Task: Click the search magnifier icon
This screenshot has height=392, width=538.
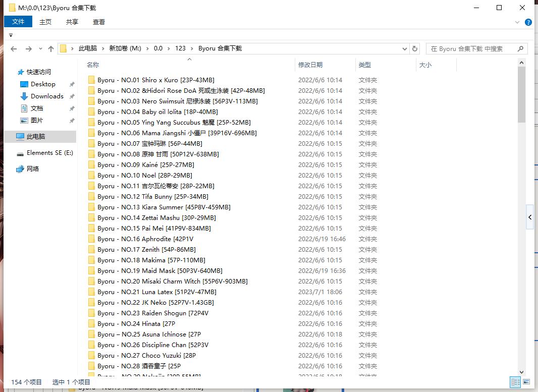Action: (x=520, y=49)
